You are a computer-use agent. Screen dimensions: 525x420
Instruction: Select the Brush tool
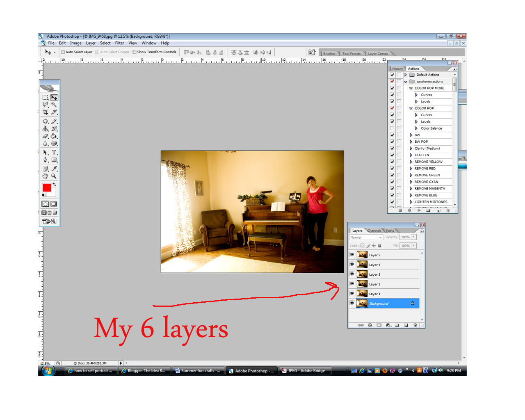(x=54, y=121)
